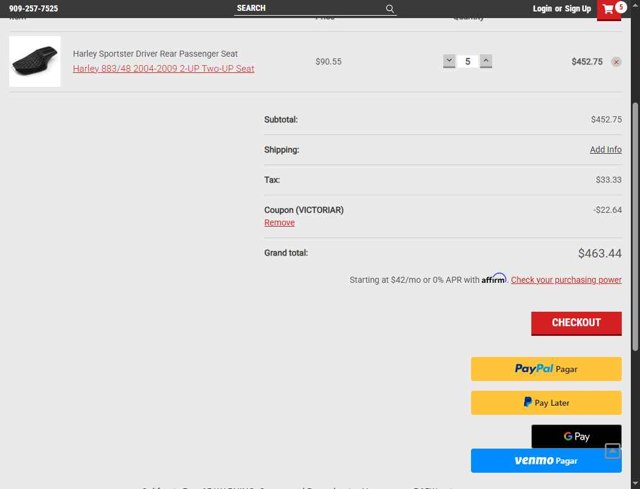Viewport: 640px width, 489px height.
Task: Click the phone number 909-257-7525
Action: pos(33,9)
